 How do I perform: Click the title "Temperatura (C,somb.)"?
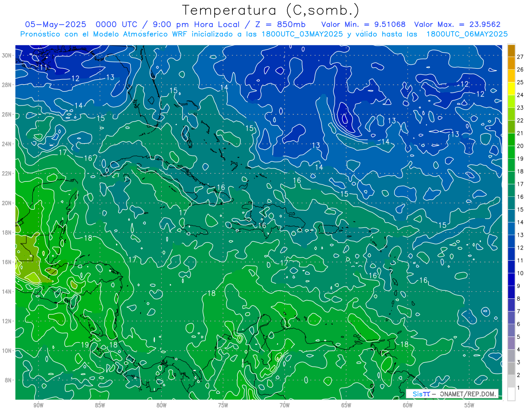click(x=271, y=10)
